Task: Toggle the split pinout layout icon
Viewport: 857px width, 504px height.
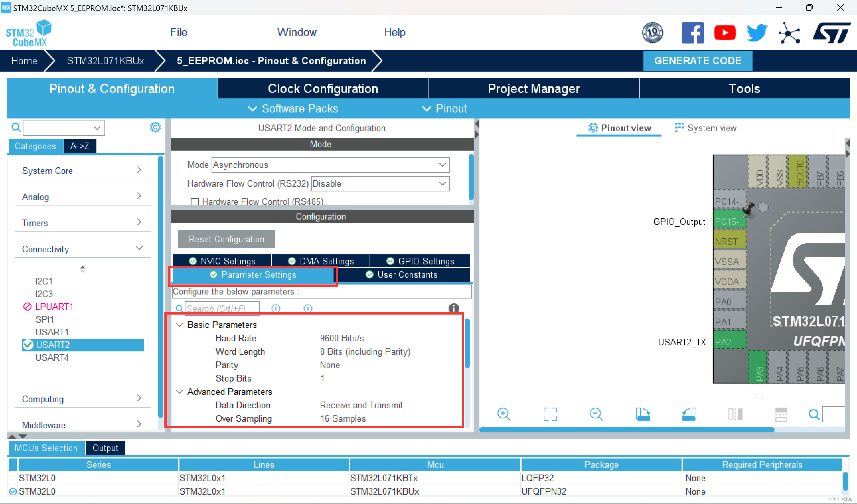Action: 781,414
